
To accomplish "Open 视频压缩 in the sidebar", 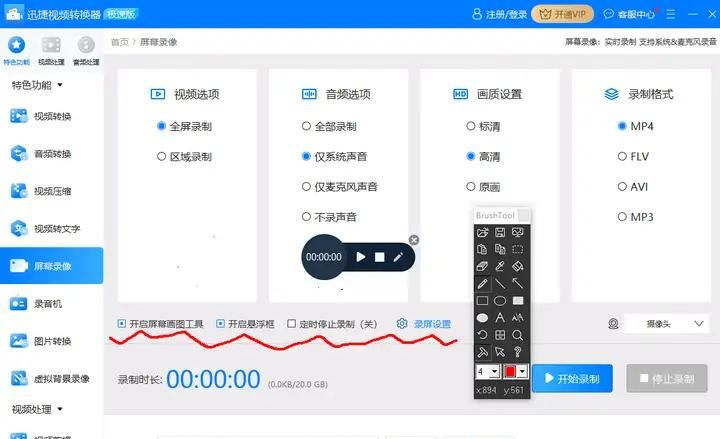I will 51,191.
